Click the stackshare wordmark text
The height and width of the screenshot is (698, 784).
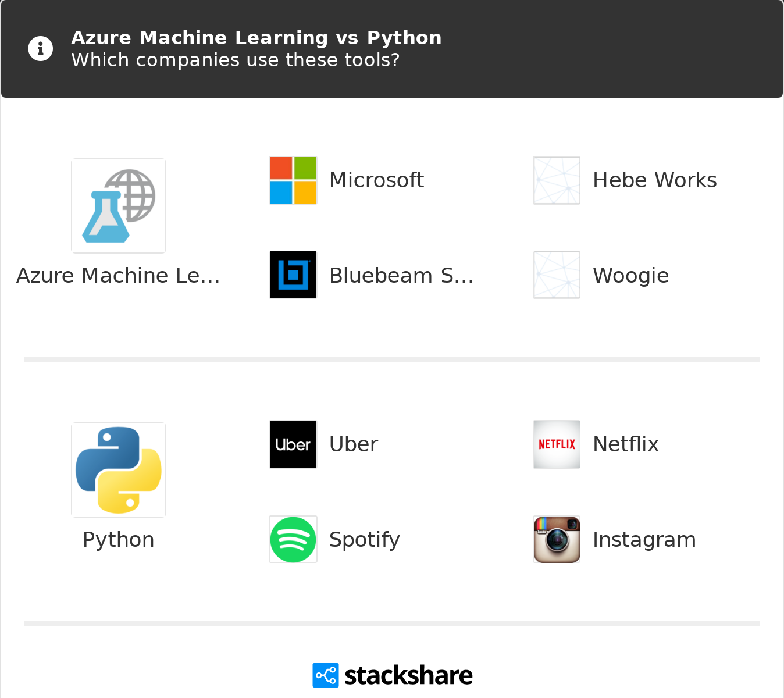408,675
